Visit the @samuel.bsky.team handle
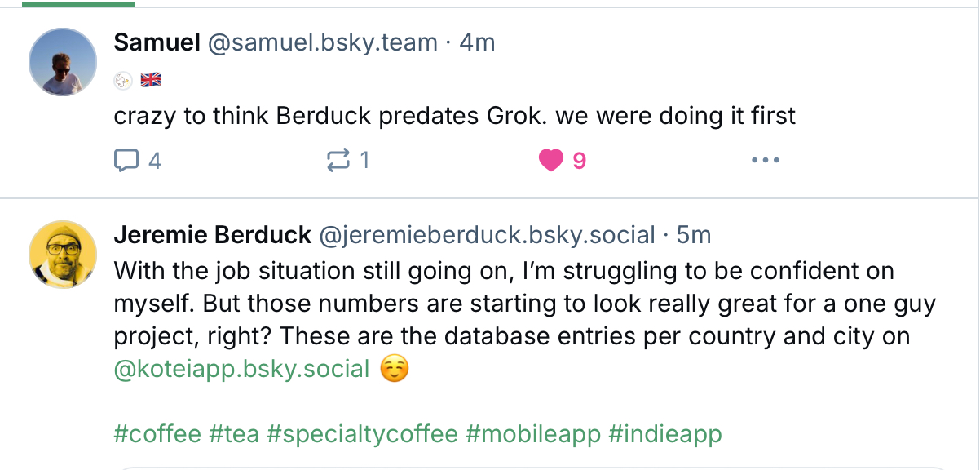 [x=323, y=42]
